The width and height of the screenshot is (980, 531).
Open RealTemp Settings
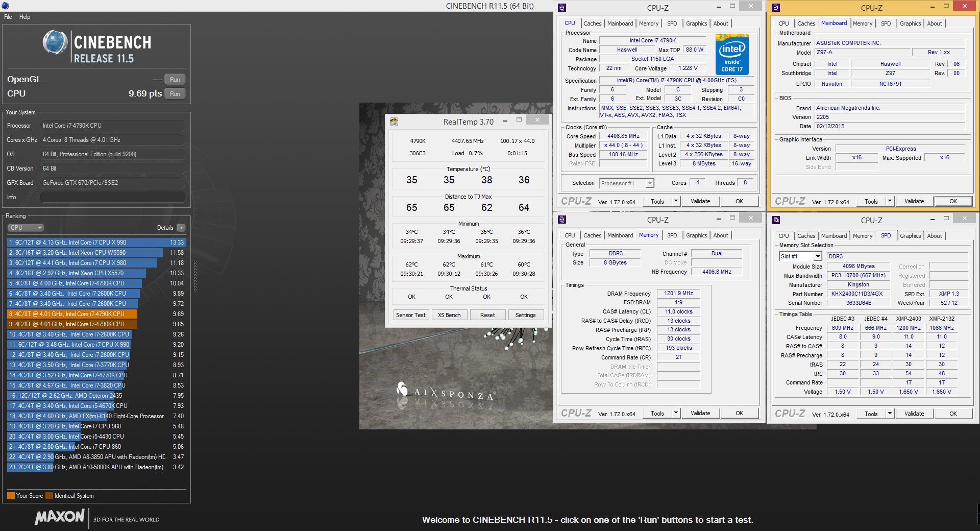[526, 315]
